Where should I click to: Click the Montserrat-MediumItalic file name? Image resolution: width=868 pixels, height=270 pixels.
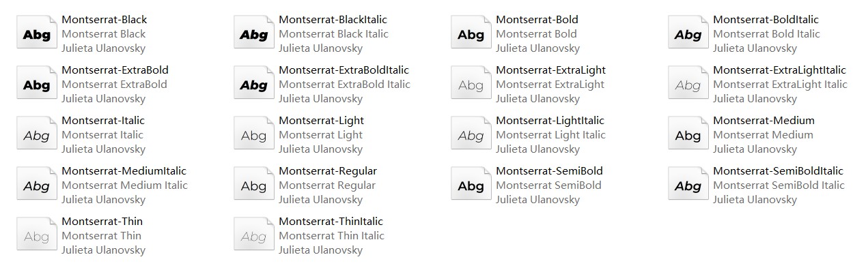point(124,171)
